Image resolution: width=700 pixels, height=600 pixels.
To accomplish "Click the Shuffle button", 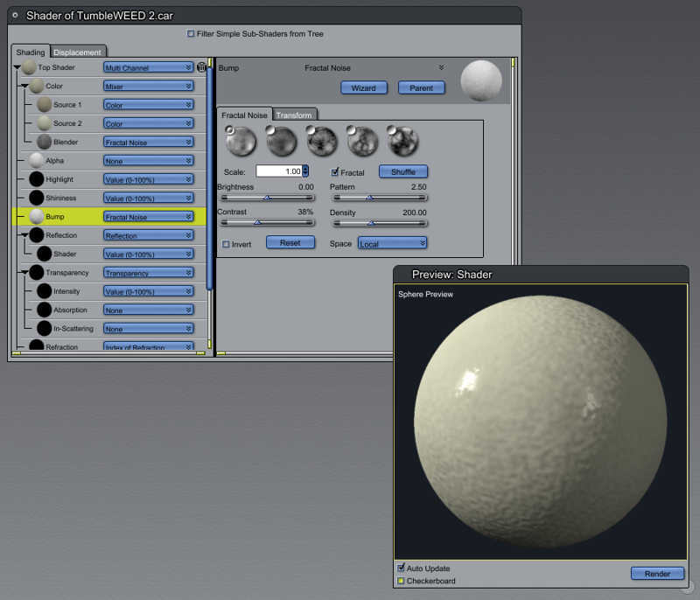I will pos(402,171).
